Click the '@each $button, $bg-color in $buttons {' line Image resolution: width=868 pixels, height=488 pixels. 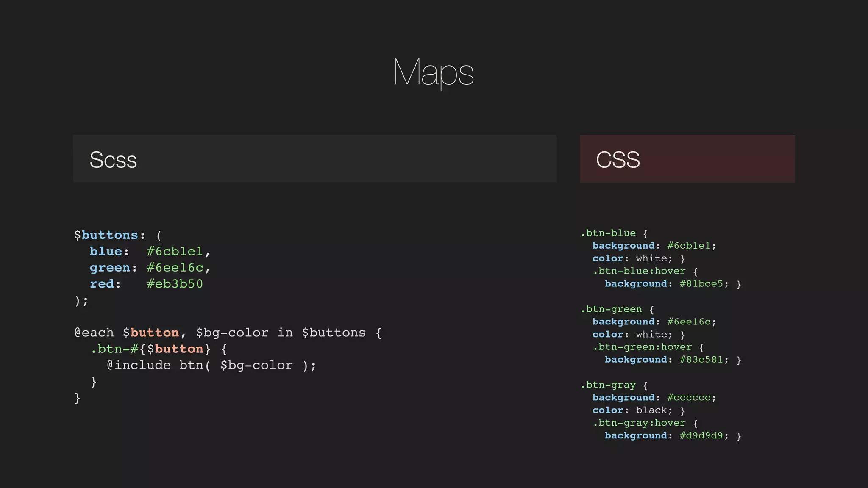[228, 333]
